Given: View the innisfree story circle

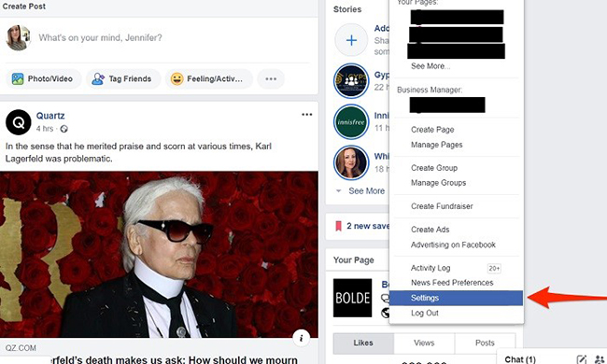Looking at the screenshot, I should point(351,122).
